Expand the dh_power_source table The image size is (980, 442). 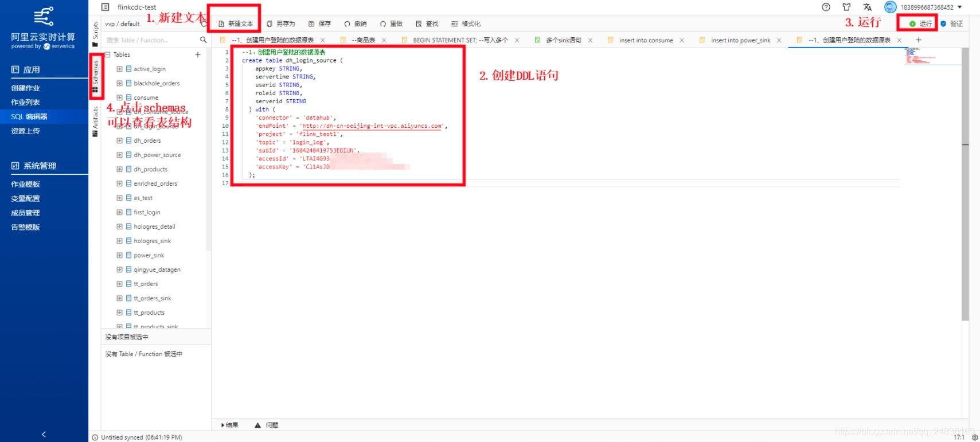(x=119, y=155)
